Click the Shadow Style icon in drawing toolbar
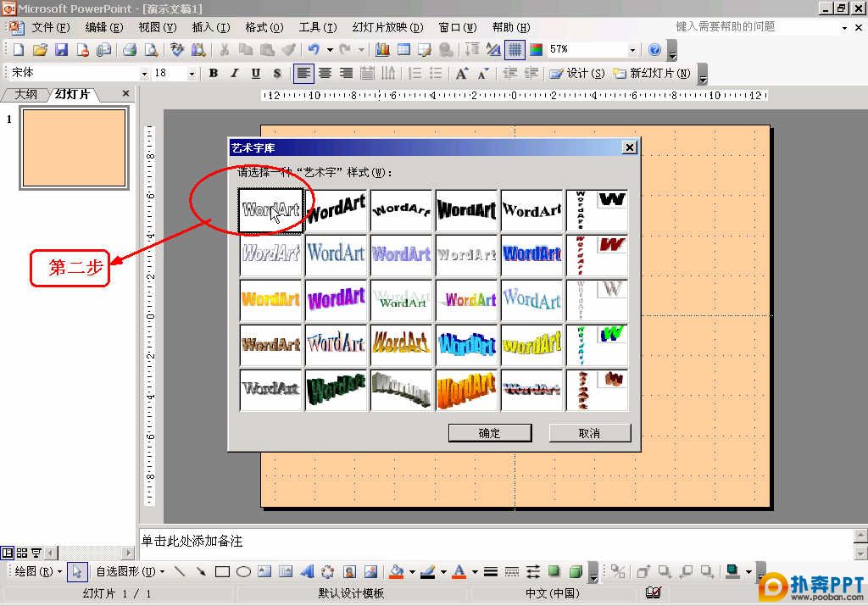 554,571
